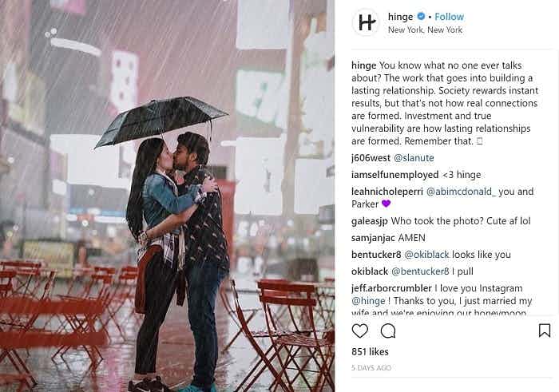Visit j606west's profile
Screen dimensions: 559x392
[371, 158]
